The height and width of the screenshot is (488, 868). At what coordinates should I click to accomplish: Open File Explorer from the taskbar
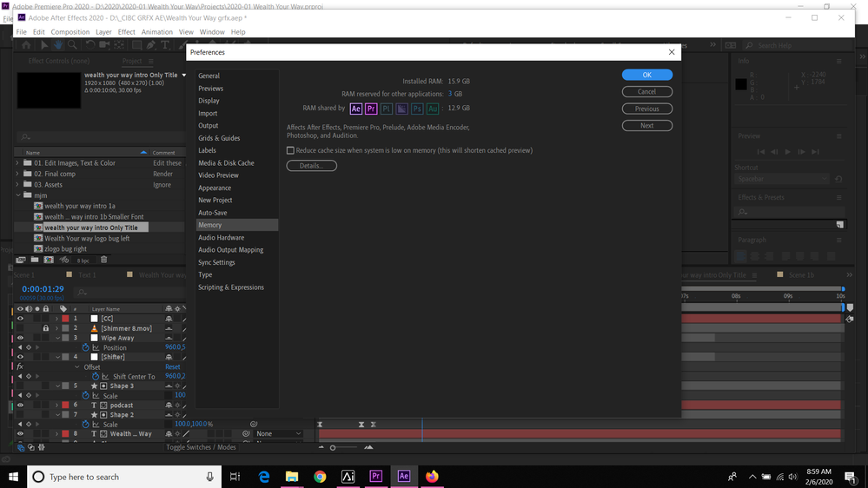[292, 477]
